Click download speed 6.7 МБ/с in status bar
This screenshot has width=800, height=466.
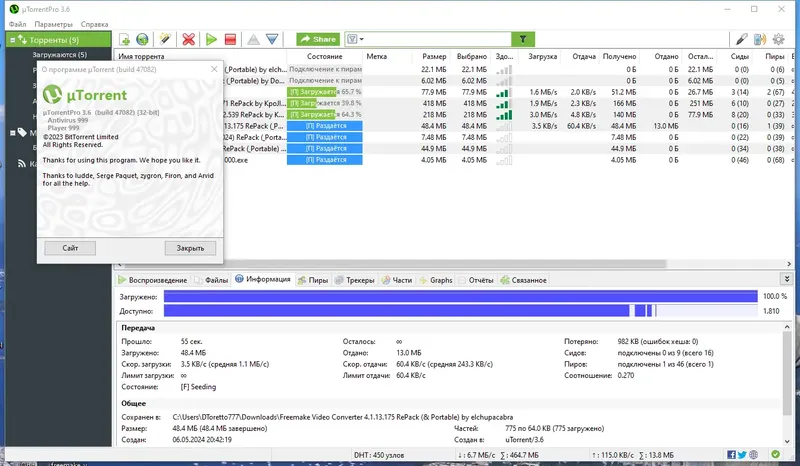[x=476, y=455]
